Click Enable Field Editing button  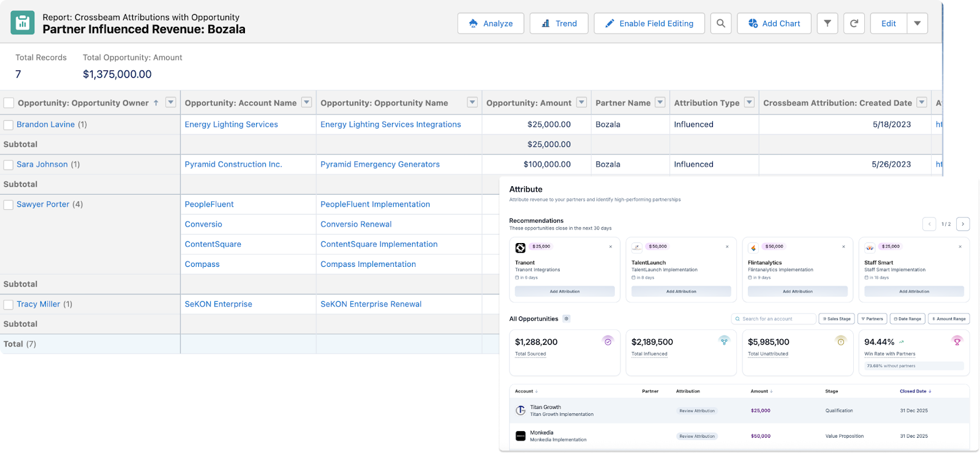pos(649,23)
